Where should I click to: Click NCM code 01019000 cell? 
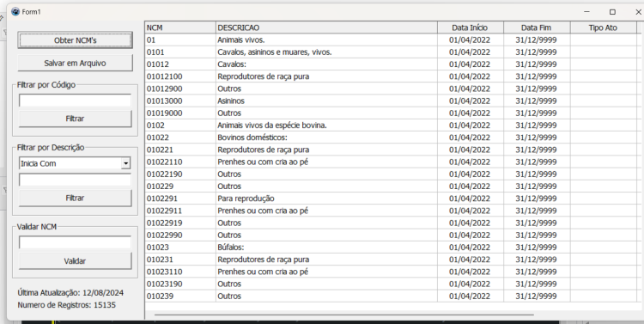point(180,113)
